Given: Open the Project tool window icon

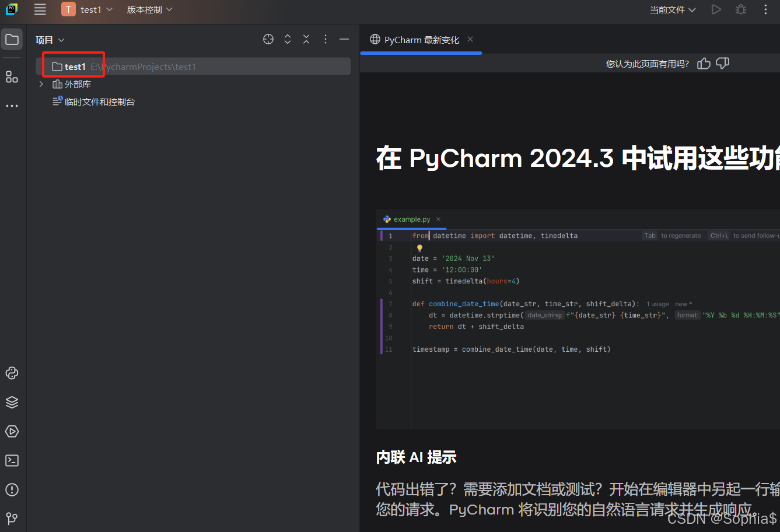Looking at the screenshot, I should click(x=12, y=39).
